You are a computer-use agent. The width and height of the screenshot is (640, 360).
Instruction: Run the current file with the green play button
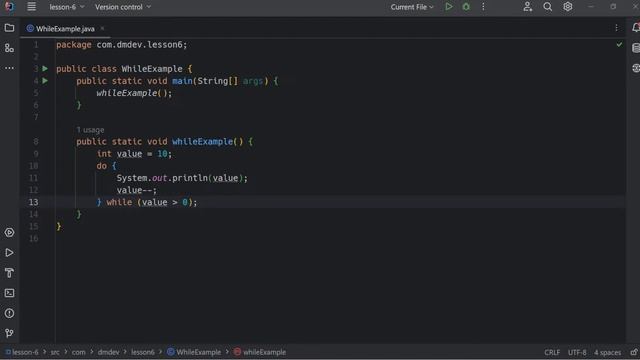point(449,7)
